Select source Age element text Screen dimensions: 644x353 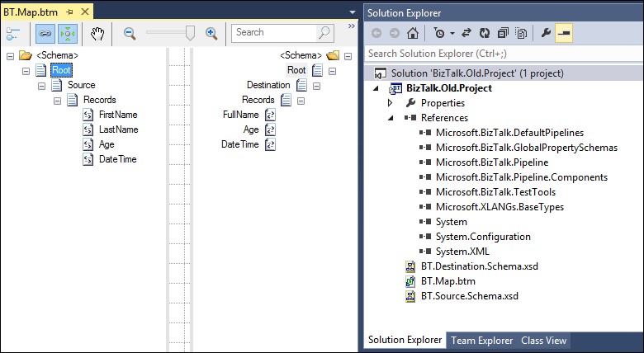point(107,144)
